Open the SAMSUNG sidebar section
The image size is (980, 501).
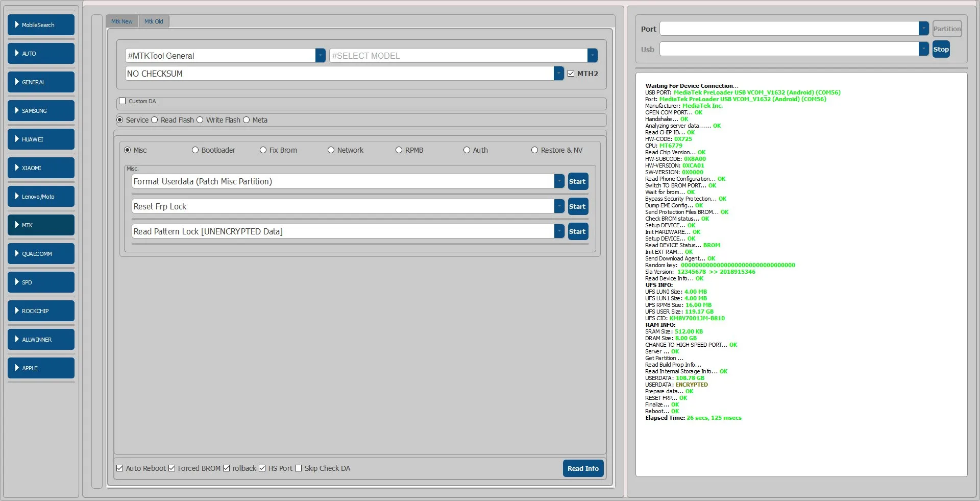click(x=41, y=111)
